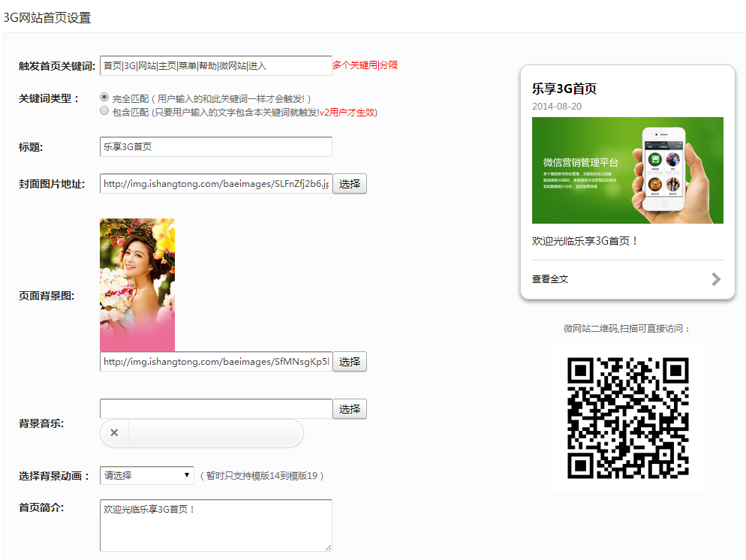Click the 触发首页关键词 input field
The image size is (746, 560).
click(x=215, y=66)
